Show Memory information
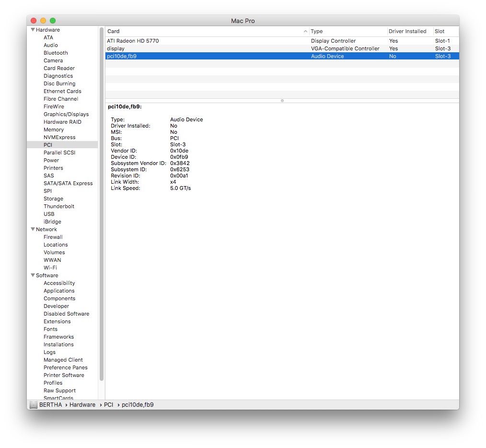This screenshot has height=448, width=486. [x=54, y=130]
